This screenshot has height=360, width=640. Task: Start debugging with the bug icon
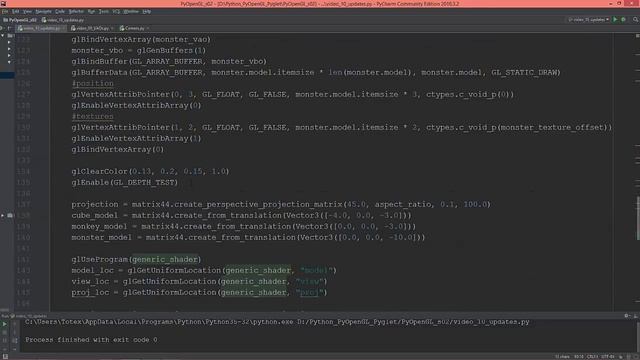coord(623,20)
